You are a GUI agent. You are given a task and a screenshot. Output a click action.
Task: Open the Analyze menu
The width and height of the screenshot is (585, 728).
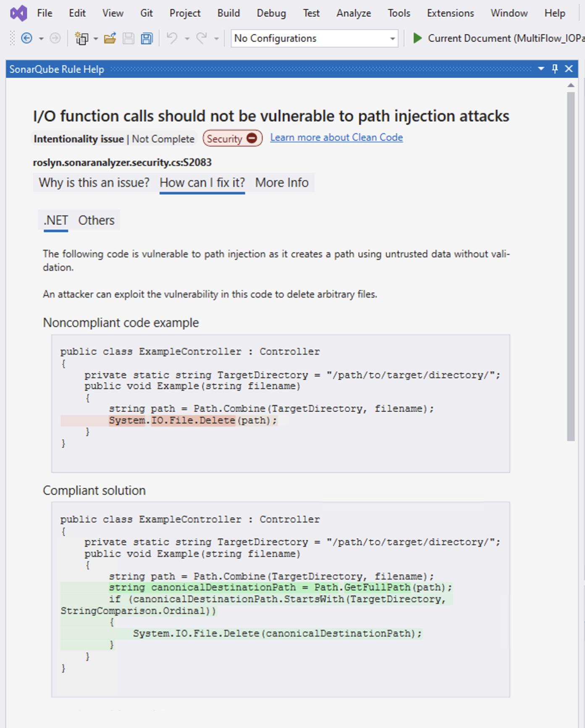[x=354, y=13]
